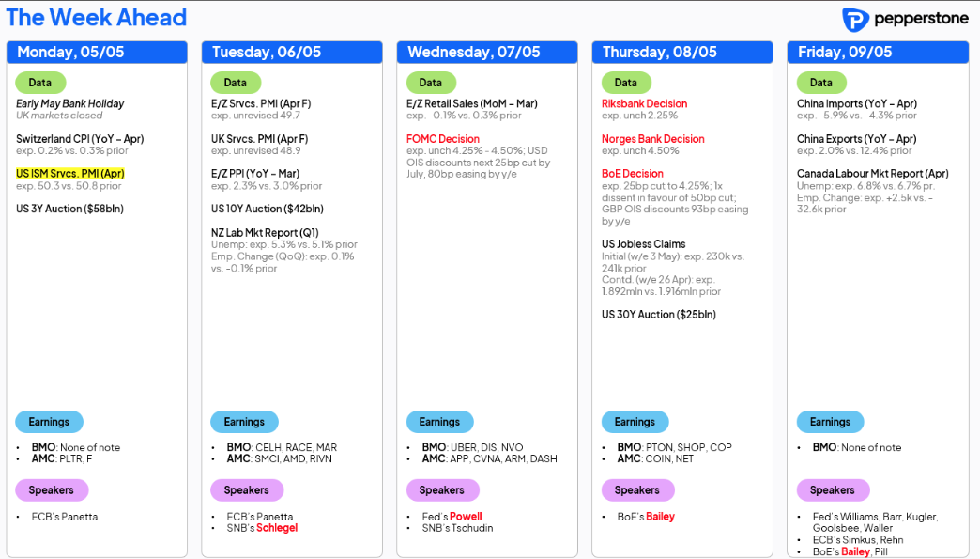Click Friday's purple Speakers badge
This screenshot has width=980, height=559.
[x=833, y=490]
